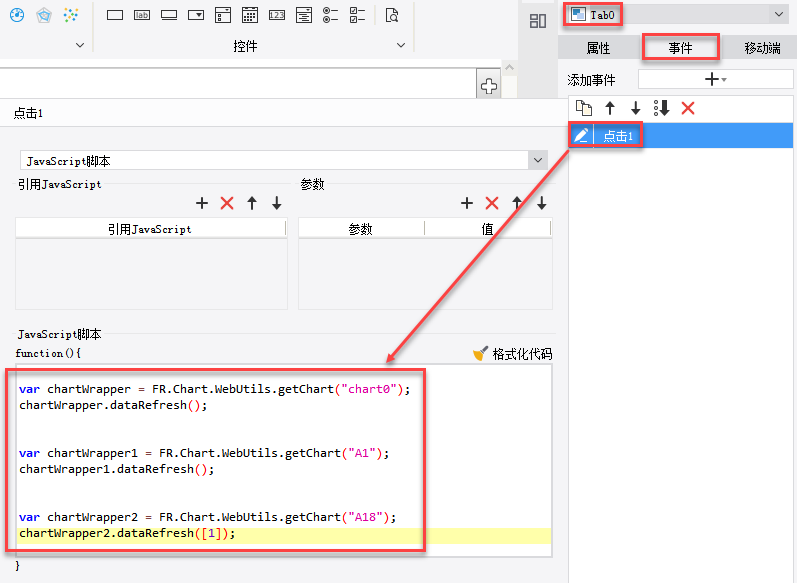
Task: Click the 格式化代码 button
Action: pyautogui.click(x=512, y=353)
